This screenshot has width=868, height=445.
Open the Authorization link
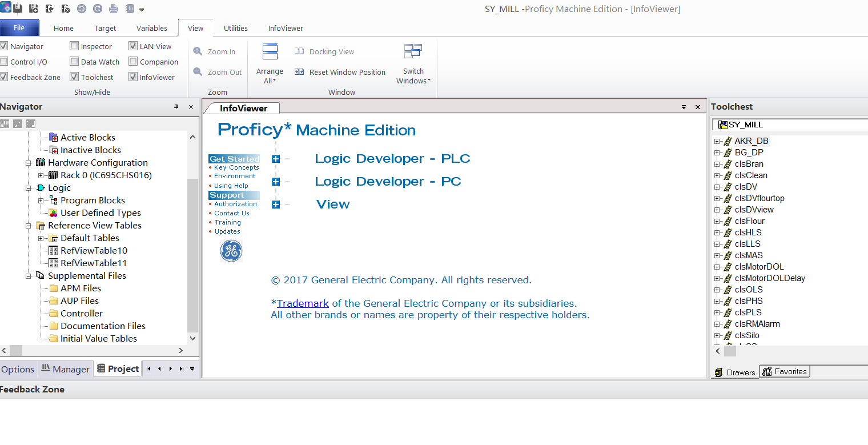click(235, 204)
